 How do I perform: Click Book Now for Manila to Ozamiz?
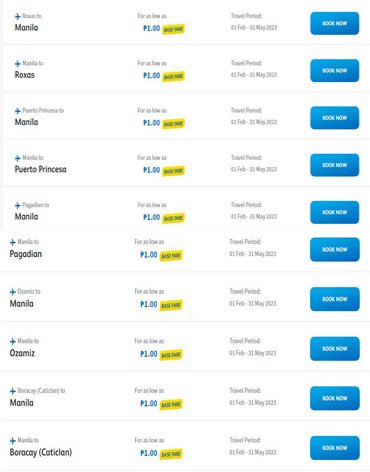pyautogui.click(x=335, y=349)
